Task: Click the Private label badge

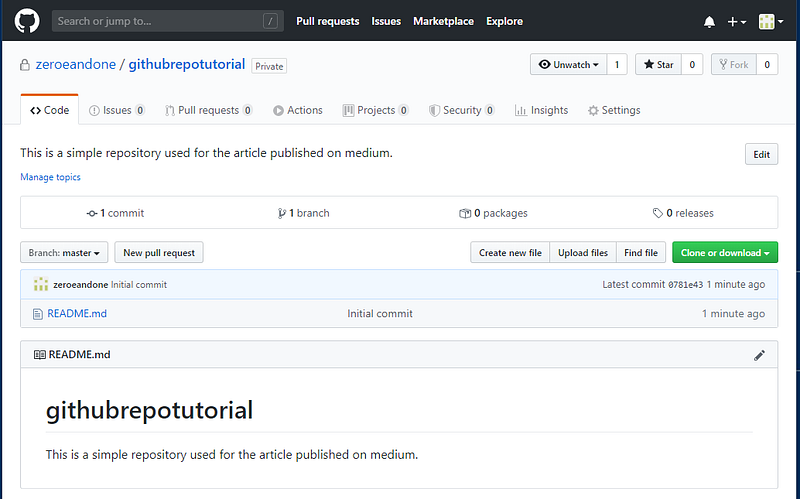Action: 269,66
